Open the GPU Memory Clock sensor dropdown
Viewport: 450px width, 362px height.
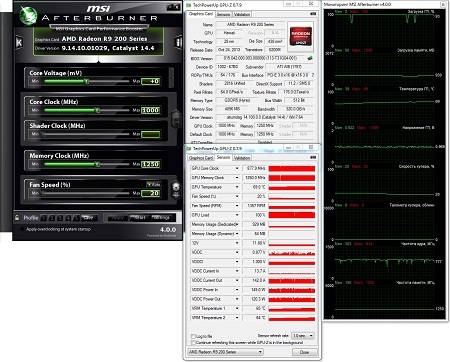pos(237,178)
